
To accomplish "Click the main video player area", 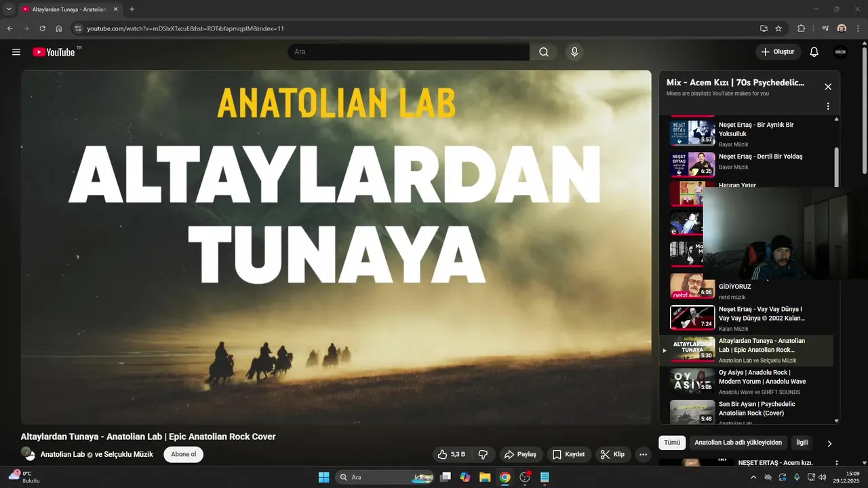I will (336, 247).
